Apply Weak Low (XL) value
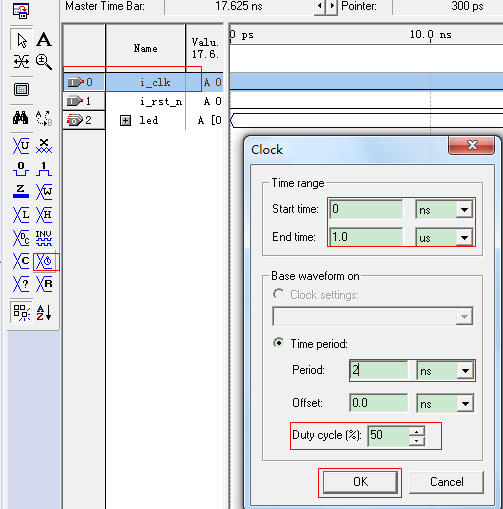Screen dimensions: 503x509 [21, 215]
